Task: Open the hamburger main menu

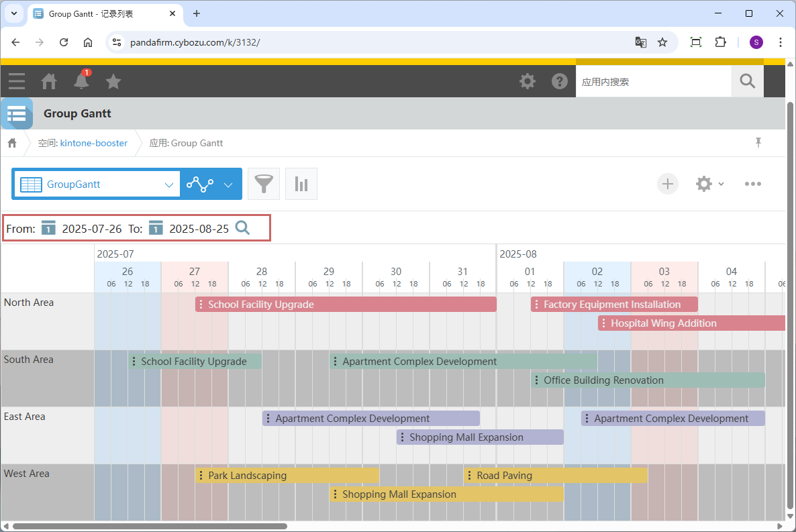Action: pyautogui.click(x=17, y=81)
